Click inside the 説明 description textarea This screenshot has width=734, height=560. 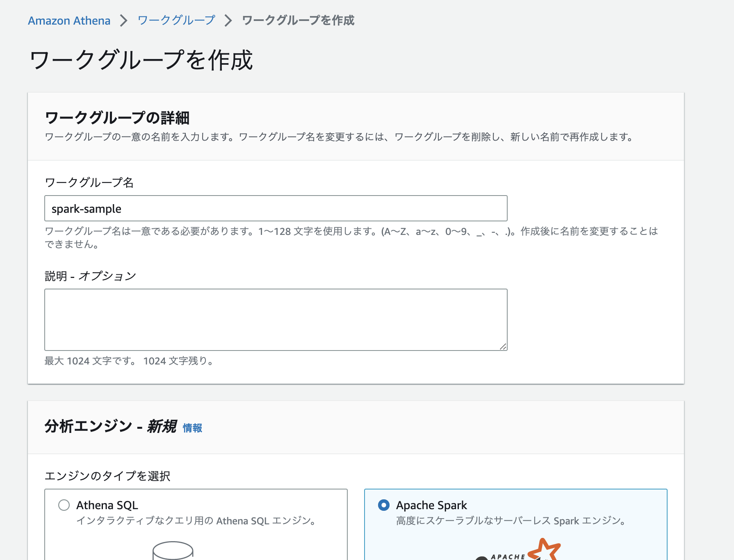(276, 319)
